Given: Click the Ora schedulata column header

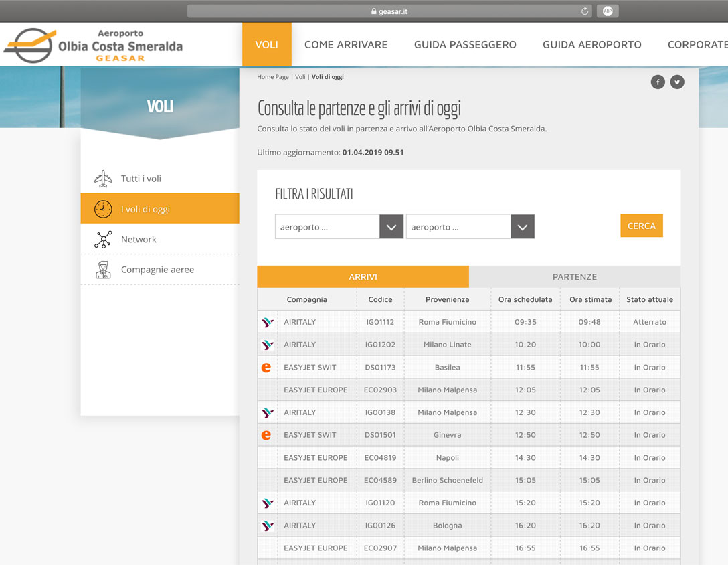Looking at the screenshot, I should pyautogui.click(x=525, y=300).
